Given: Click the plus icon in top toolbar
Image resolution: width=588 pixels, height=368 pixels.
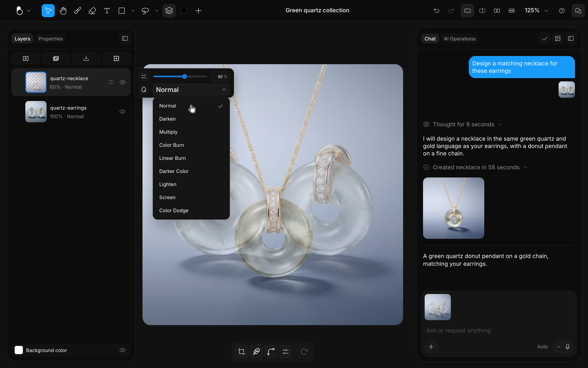Looking at the screenshot, I should coord(198,11).
